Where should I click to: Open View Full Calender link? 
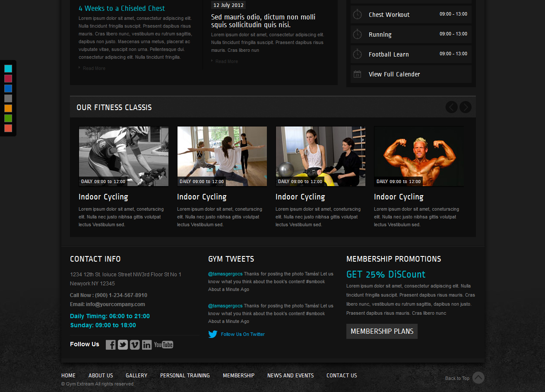click(394, 74)
